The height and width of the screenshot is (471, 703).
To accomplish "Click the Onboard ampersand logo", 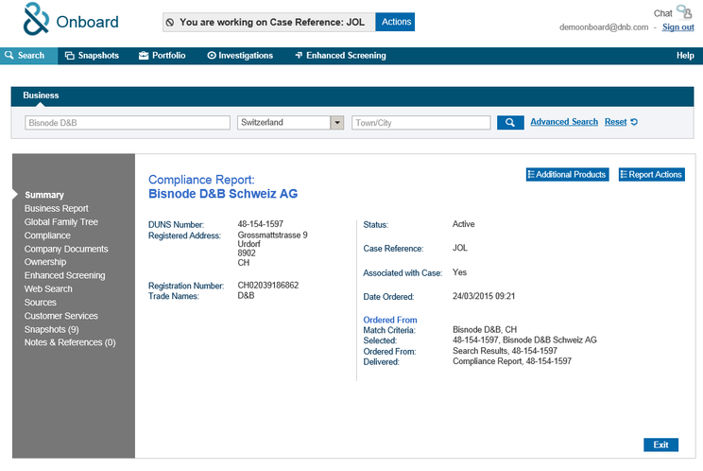I will (36, 19).
